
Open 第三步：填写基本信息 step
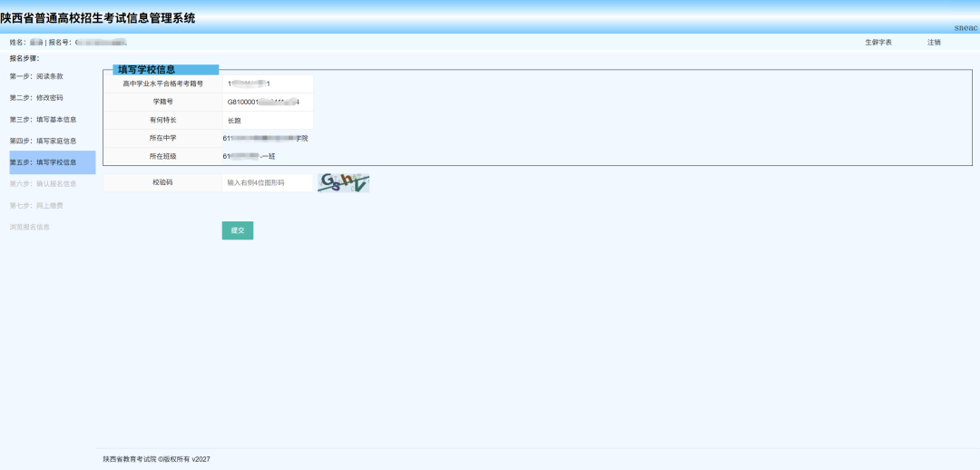(x=44, y=120)
